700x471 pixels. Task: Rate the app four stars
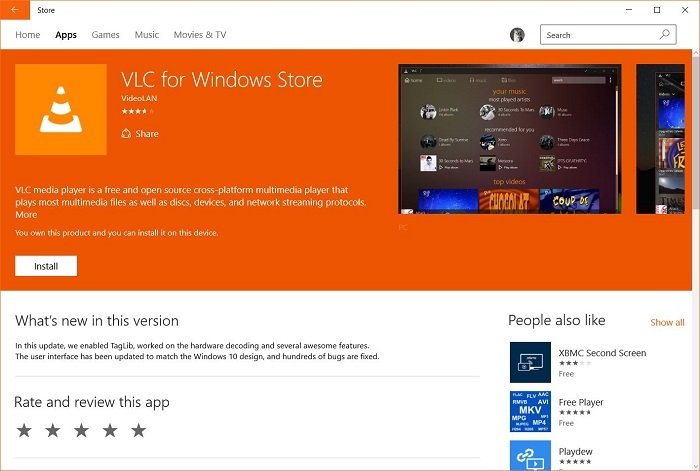click(x=110, y=430)
